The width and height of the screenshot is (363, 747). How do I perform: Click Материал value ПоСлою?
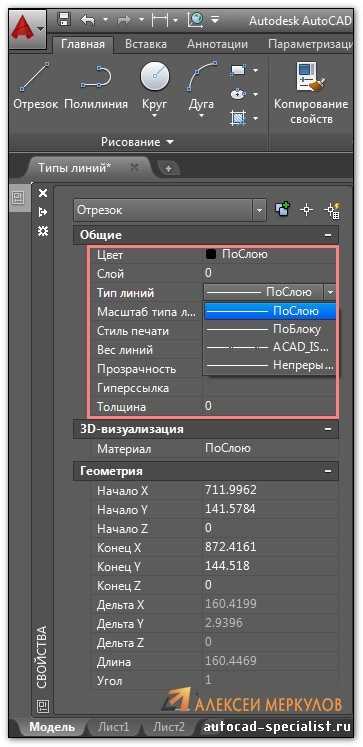pos(227,448)
